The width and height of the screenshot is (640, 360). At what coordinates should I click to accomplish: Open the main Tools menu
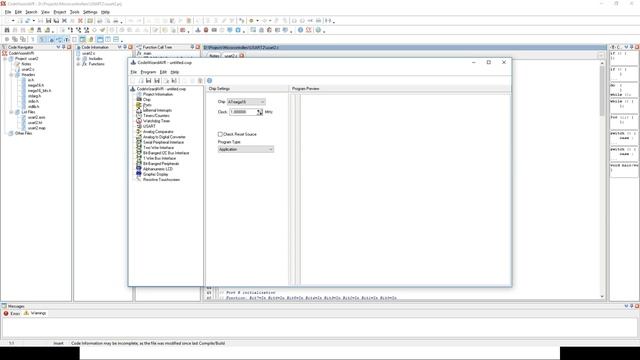tap(74, 12)
